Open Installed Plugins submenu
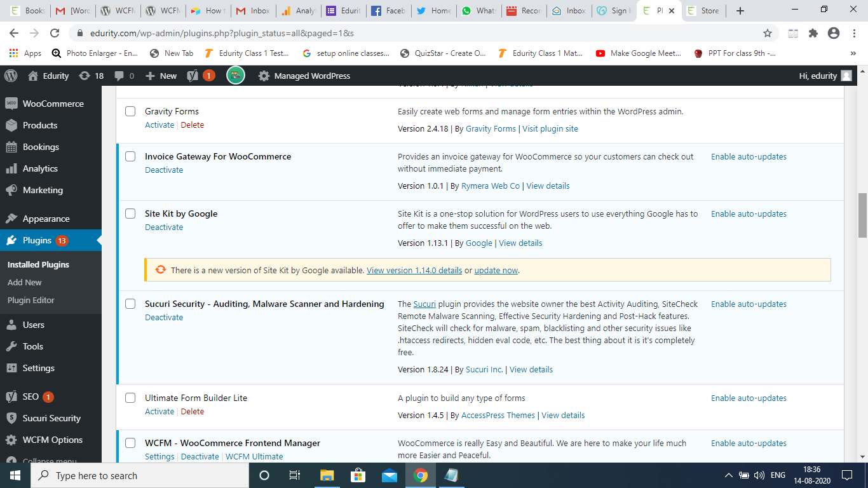The width and height of the screenshot is (868, 488). tap(38, 264)
